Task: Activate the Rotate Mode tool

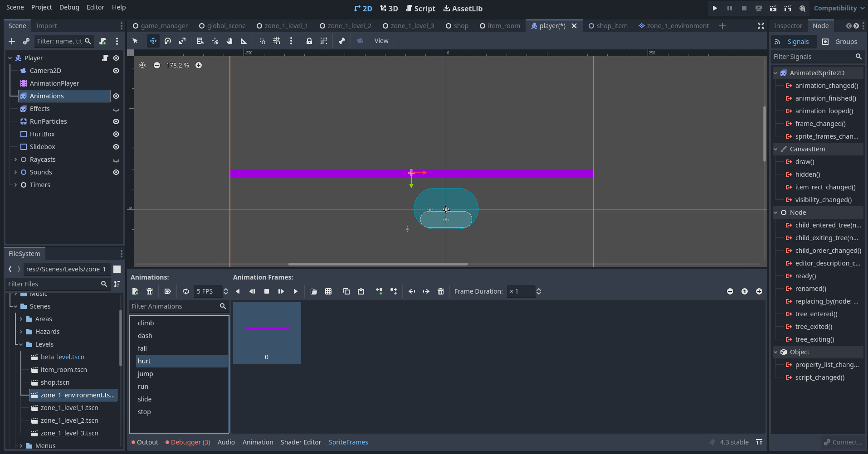Action: point(168,41)
